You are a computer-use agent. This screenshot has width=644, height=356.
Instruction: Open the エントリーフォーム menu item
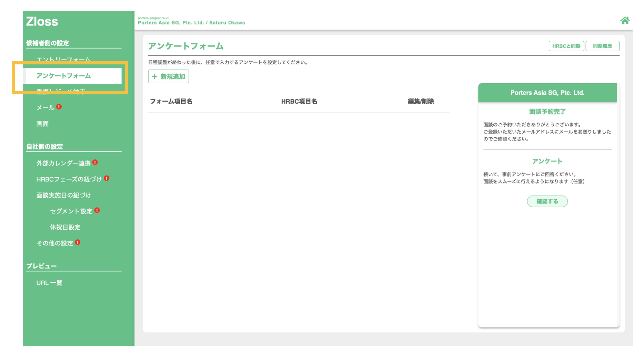63,60
